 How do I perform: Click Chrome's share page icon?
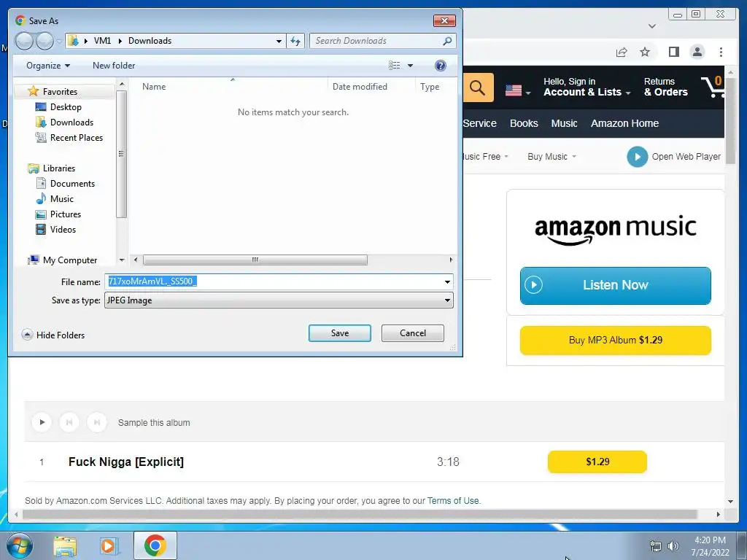(x=622, y=52)
